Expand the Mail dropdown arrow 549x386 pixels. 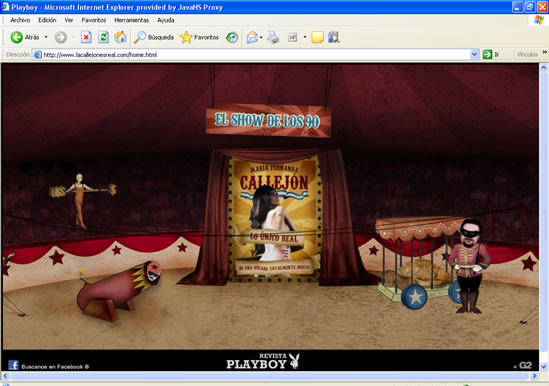click(261, 37)
